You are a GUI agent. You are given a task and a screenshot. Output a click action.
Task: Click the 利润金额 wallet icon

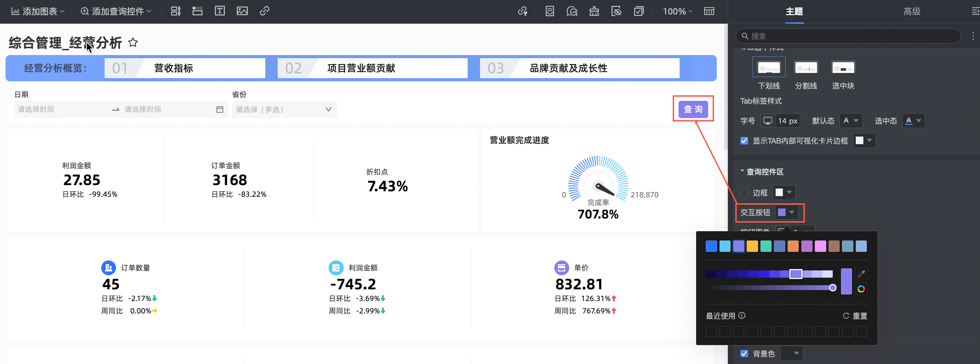coord(336,268)
